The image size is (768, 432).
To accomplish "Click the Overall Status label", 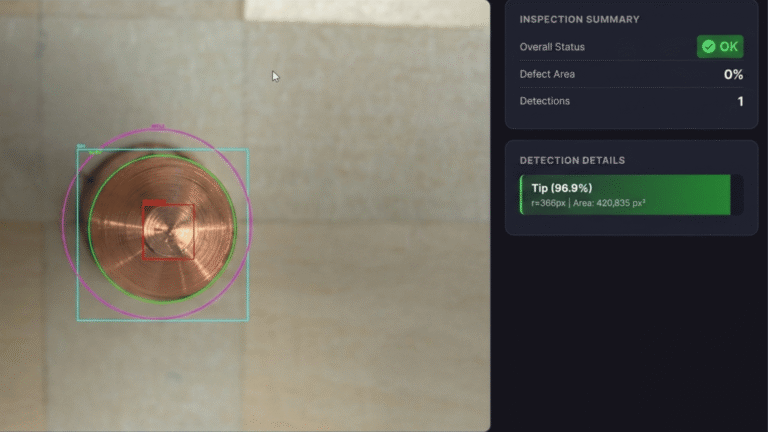I will click(552, 47).
